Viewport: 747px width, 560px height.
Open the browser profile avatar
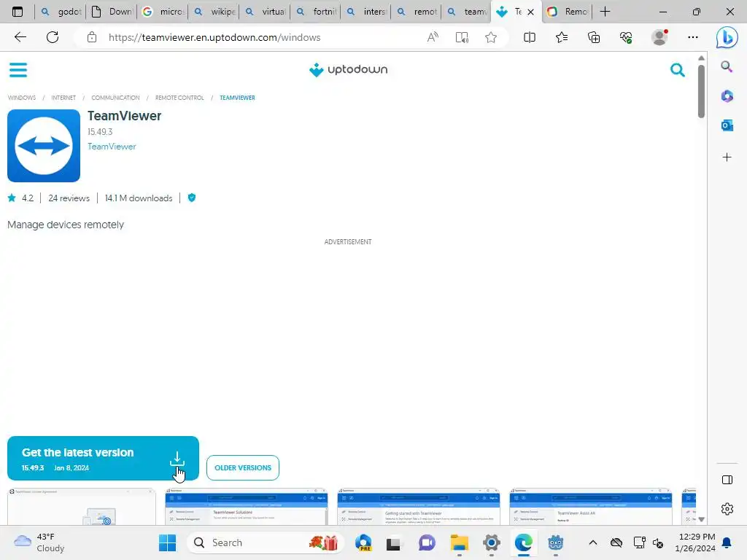tap(659, 37)
